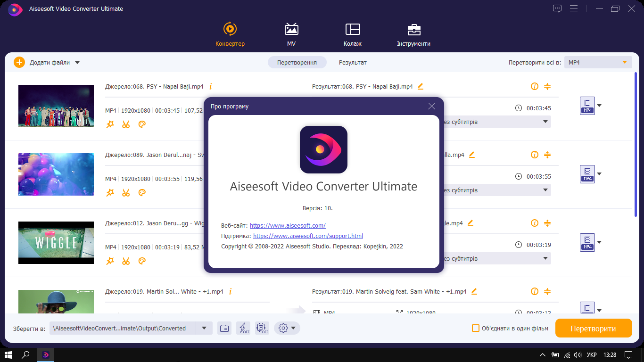Rename the Martin Solveig +1.mp4 output
The height and width of the screenshot is (362, 644).
click(474, 291)
